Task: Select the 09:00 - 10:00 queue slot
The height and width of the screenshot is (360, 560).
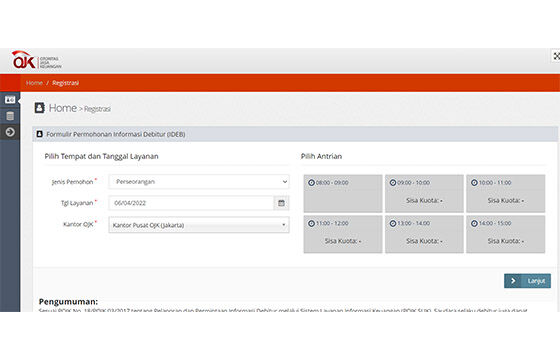Action: 424,193
